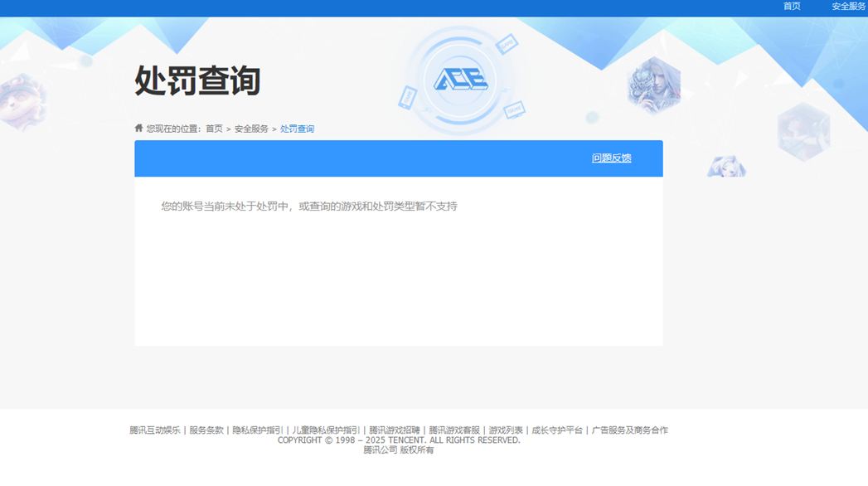Click the GAME tag near the ACE logo

(x=506, y=43)
